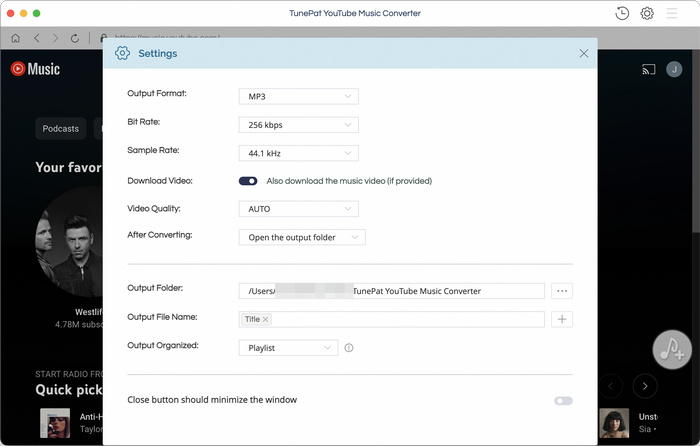This screenshot has height=446, width=700.
Task: Open the Output Format MP3 dropdown
Action: 299,96
